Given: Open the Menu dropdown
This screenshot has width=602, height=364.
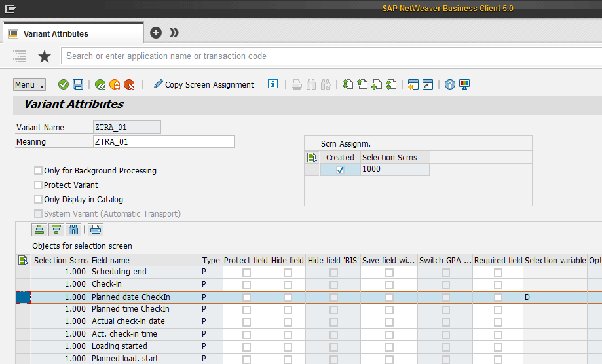Looking at the screenshot, I should click(29, 84).
